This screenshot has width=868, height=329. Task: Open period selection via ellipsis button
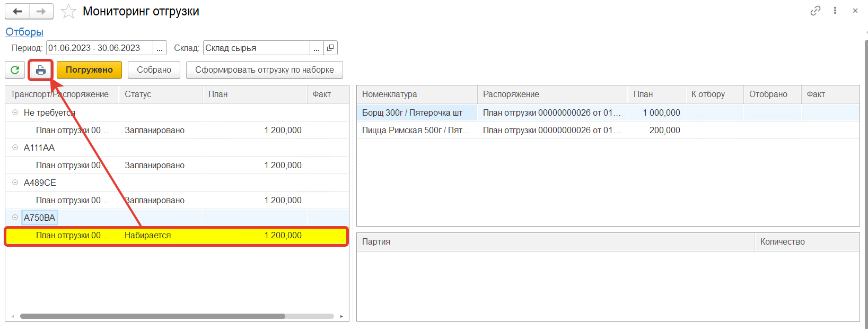pos(160,48)
